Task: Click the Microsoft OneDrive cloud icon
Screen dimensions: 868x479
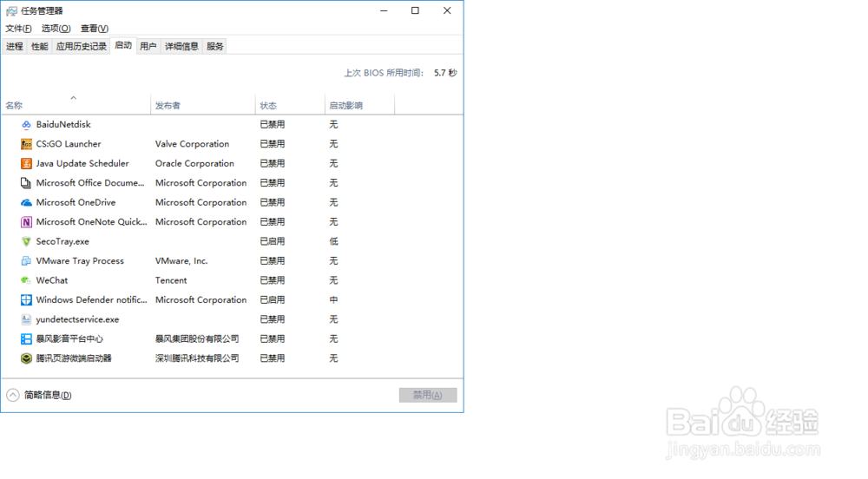Action: [26, 202]
